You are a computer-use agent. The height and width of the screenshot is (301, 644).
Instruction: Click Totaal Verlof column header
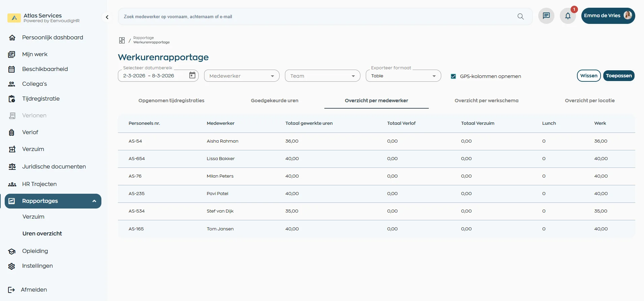(x=401, y=123)
